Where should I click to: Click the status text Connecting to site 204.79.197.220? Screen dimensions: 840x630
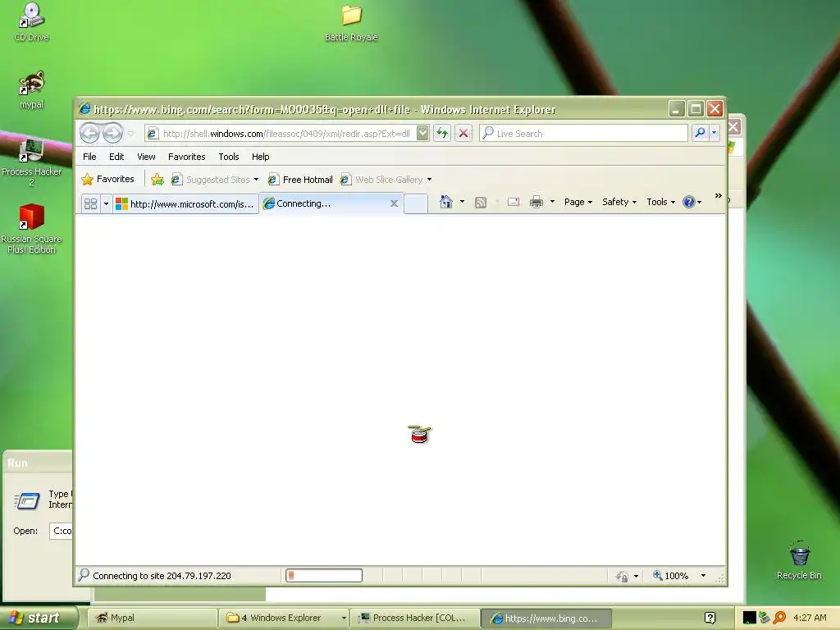[x=162, y=576]
